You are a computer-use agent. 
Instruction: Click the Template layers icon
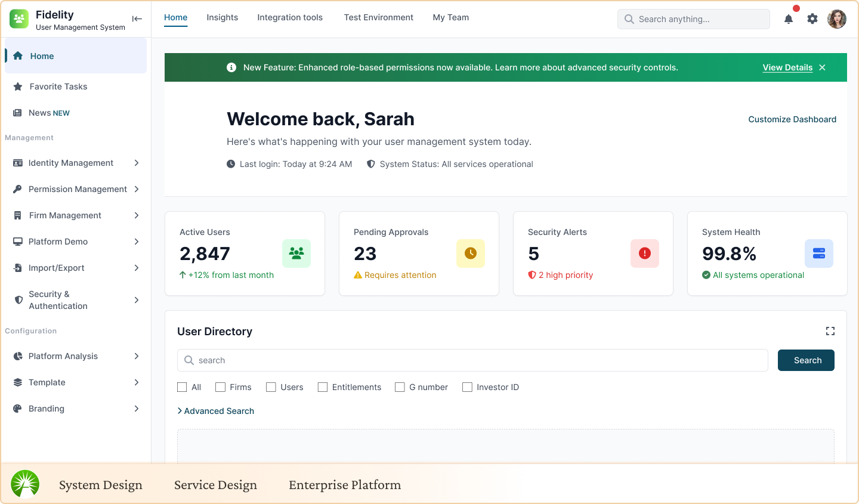pyautogui.click(x=18, y=382)
